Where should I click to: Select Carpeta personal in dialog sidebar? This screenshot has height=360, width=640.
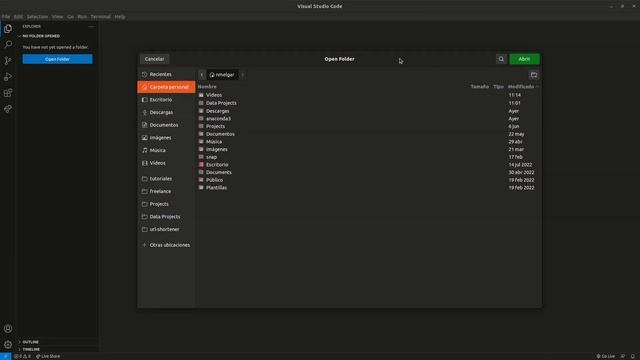pyautogui.click(x=167, y=87)
